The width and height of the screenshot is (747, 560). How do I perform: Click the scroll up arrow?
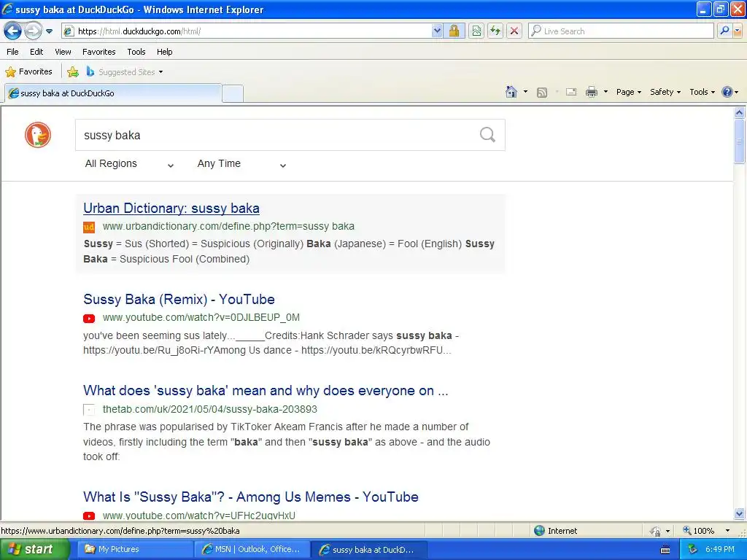tap(740, 113)
